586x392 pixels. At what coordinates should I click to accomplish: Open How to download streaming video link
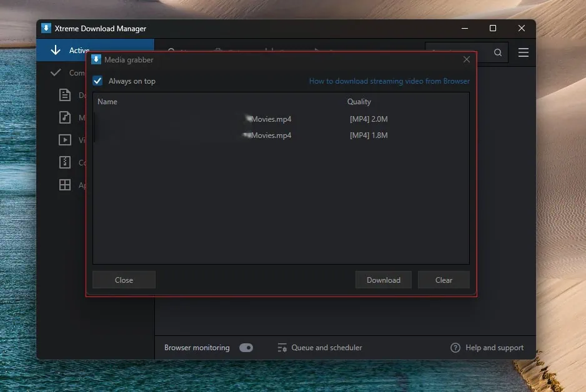(389, 81)
